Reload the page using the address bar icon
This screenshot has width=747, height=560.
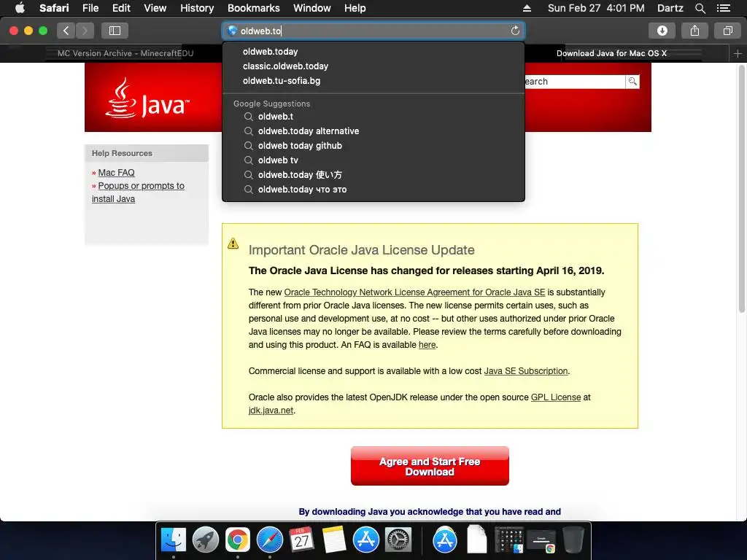click(x=515, y=31)
